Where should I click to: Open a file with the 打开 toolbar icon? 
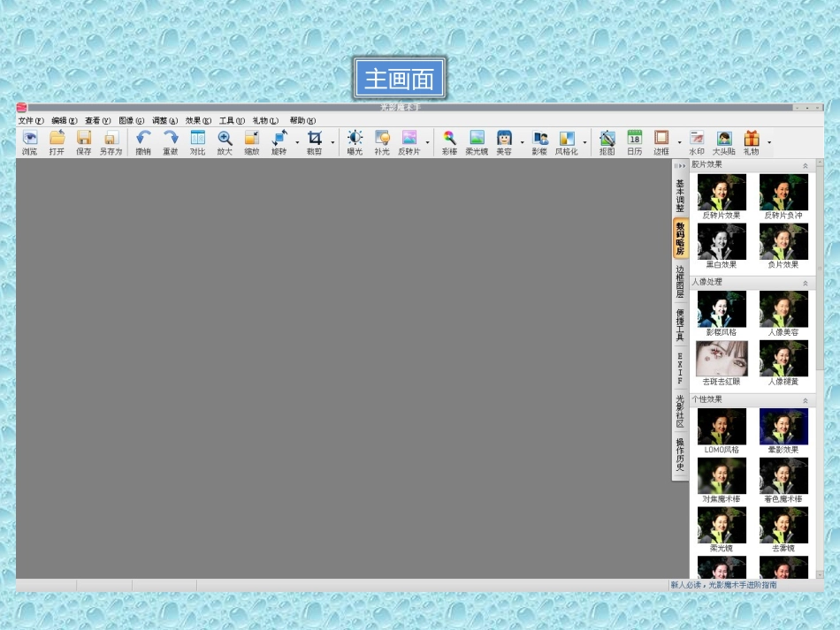57,142
